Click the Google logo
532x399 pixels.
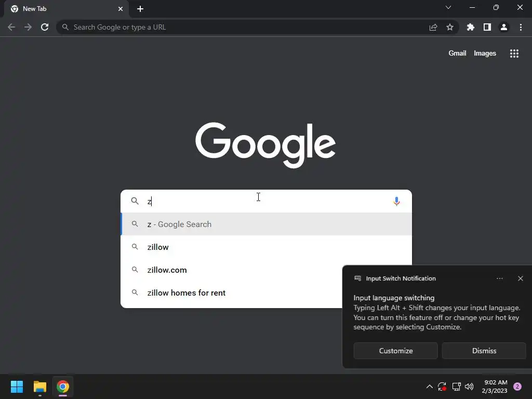click(265, 145)
